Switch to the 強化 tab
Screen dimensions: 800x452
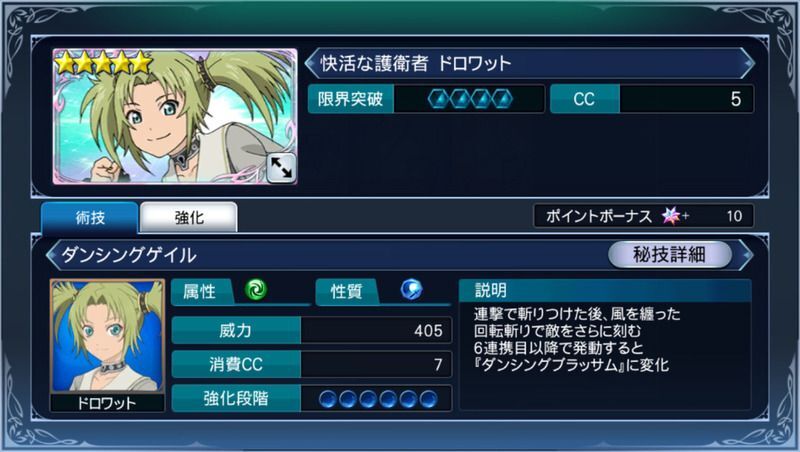(189, 217)
